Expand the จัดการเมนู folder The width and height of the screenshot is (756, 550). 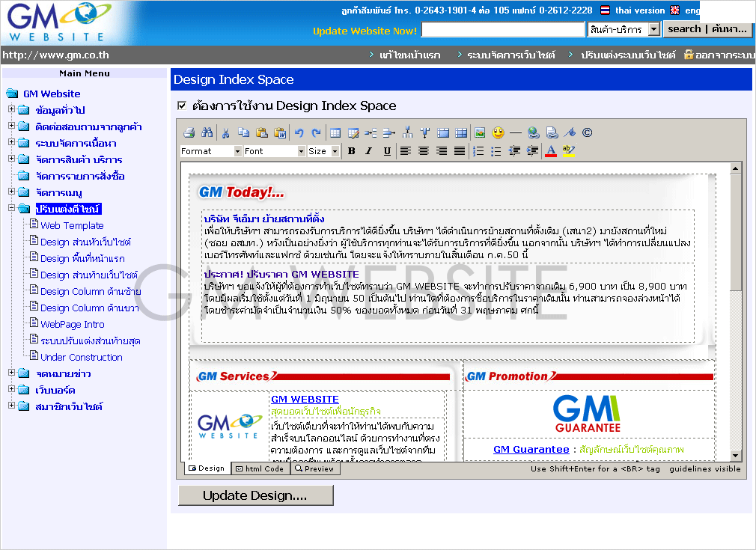[11, 192]
